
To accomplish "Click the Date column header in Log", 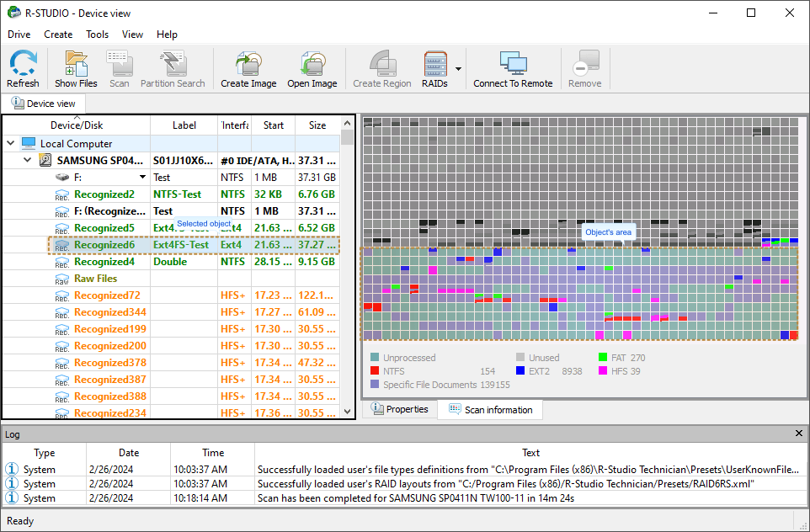I will pos(129,453).
